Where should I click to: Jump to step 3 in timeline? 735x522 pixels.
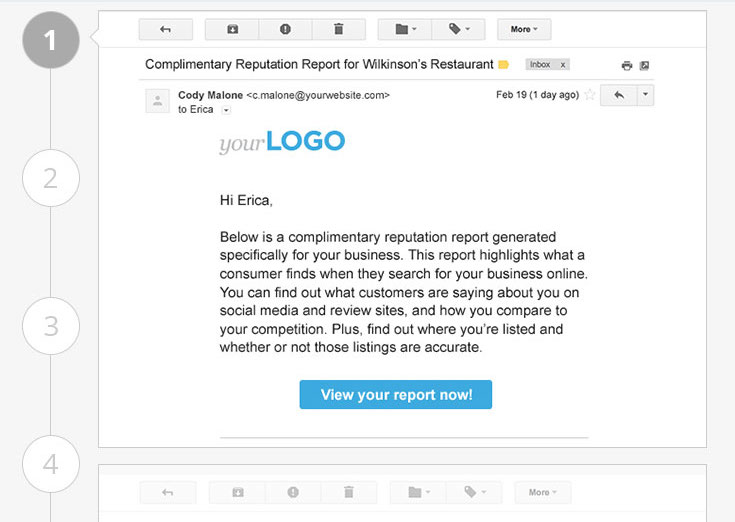(x=50, y=326)
